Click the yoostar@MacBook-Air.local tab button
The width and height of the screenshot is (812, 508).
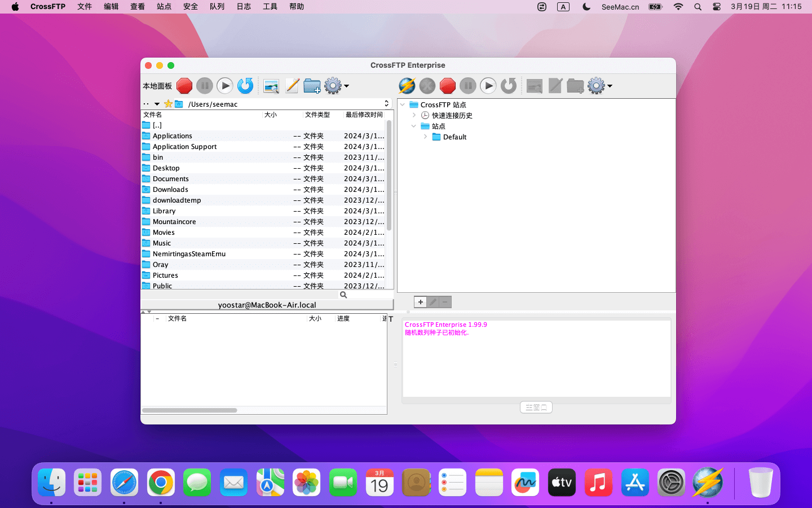point(267,305)
